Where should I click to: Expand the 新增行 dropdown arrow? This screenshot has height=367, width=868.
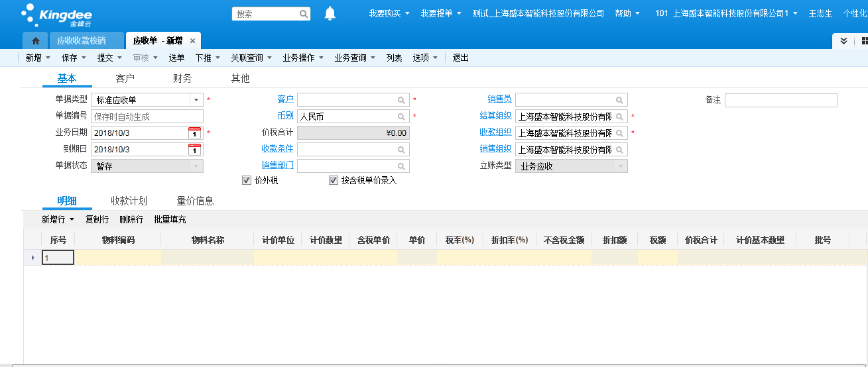pyautogui.click(x=72, y=219)
